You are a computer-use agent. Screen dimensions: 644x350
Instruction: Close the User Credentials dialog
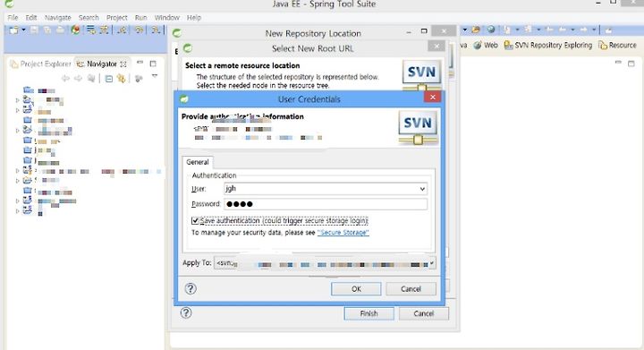tap(433, 97)
